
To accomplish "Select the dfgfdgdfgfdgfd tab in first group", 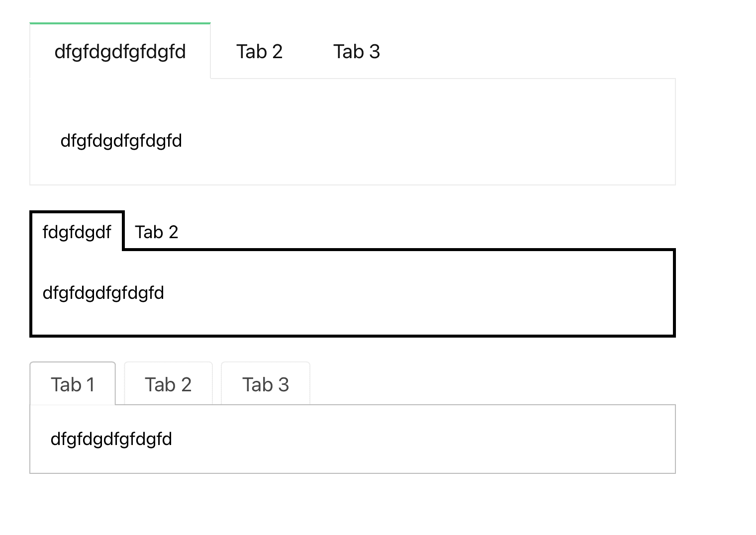I will [x=120, y=51].
